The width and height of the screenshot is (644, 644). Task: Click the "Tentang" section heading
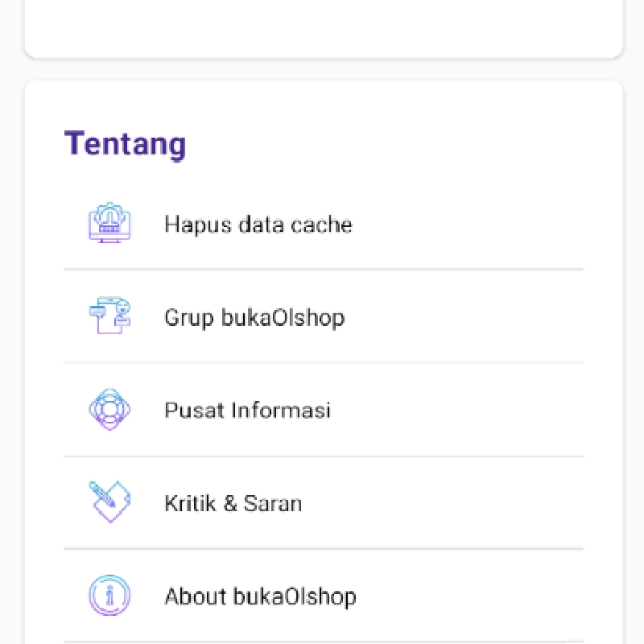pos(126,144)
